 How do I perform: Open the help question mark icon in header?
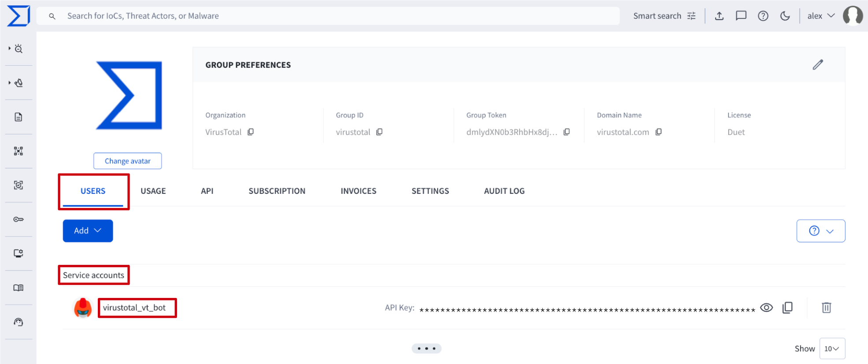[763, 16]
